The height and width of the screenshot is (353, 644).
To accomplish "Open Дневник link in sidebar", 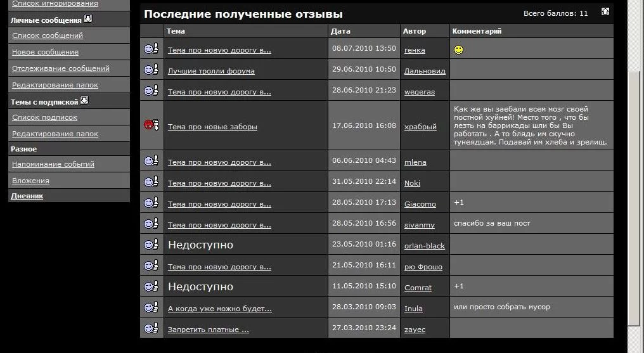I will pyautogui.click(x=27, y=196).
